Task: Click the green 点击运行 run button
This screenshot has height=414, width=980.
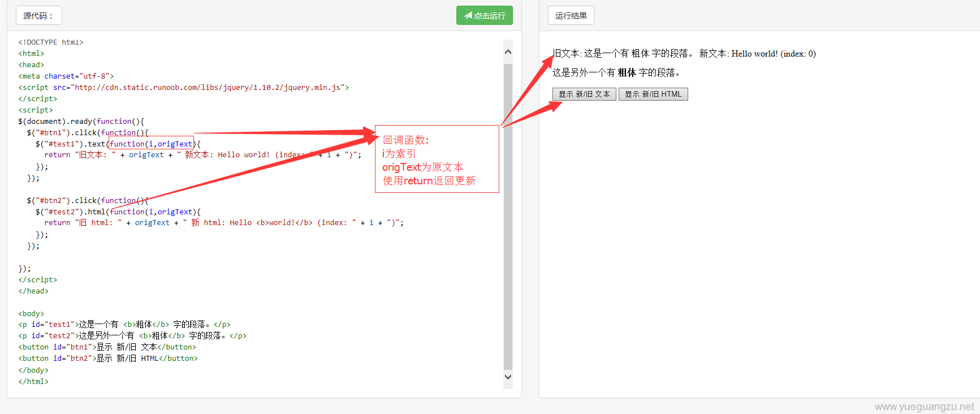Action: (484, 15)
